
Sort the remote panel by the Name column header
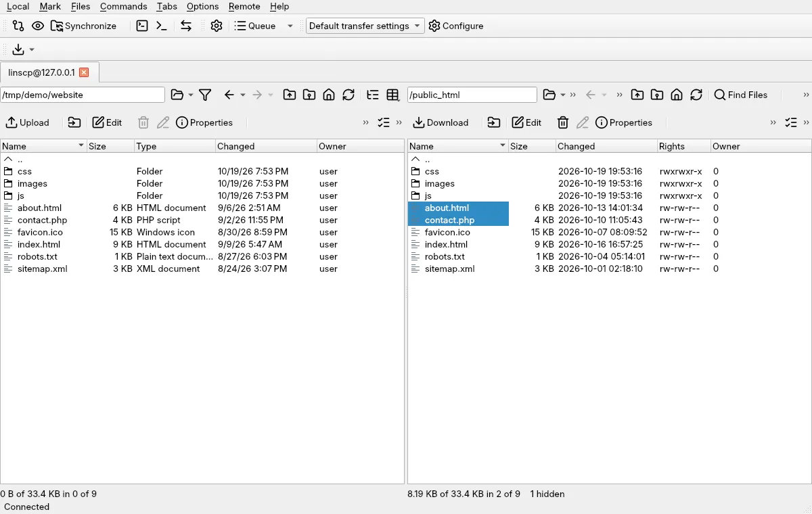(458, 146)
